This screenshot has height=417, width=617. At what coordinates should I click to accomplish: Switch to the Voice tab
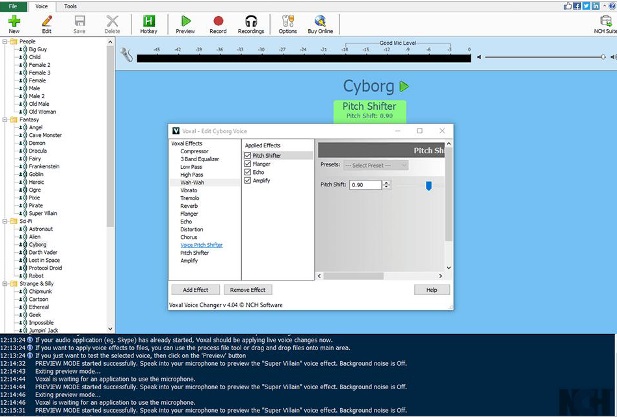point(41,6)
